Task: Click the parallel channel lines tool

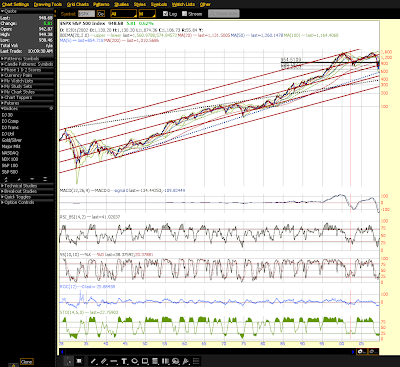Action: (104, 361)
